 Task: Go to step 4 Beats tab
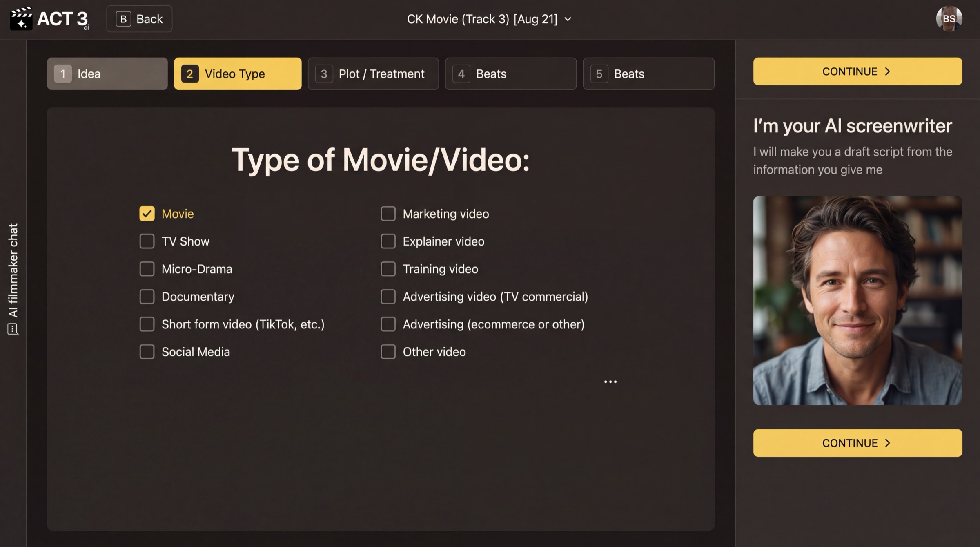(511, 74)
